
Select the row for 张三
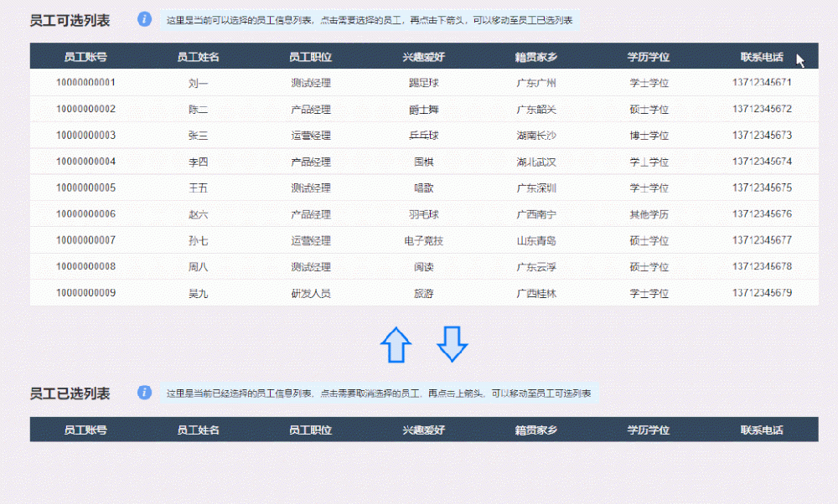pos(198,136)
